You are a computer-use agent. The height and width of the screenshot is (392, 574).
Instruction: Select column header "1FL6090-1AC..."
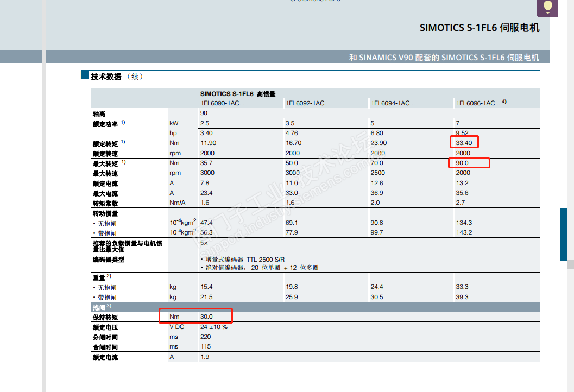pyautogui.click(x=223, y=103)
